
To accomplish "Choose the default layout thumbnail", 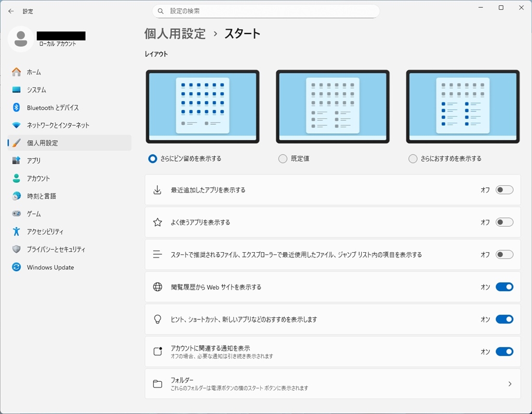I will pyautogui.click(x=332, y=107).
